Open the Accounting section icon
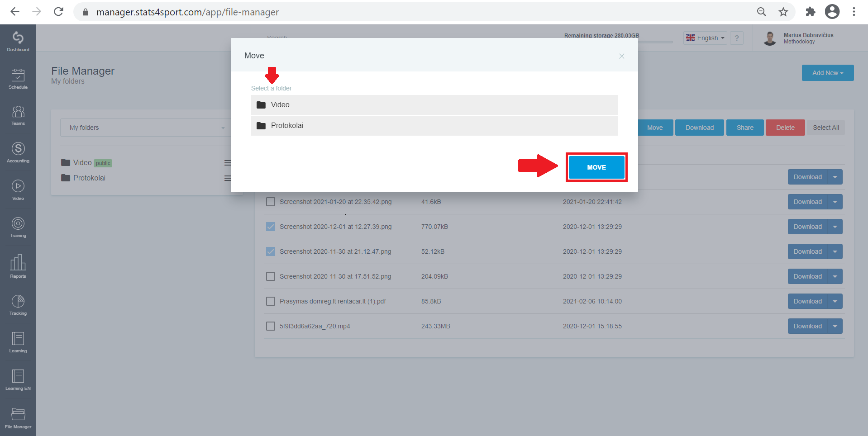868x436 pixels. click(18, 152)
